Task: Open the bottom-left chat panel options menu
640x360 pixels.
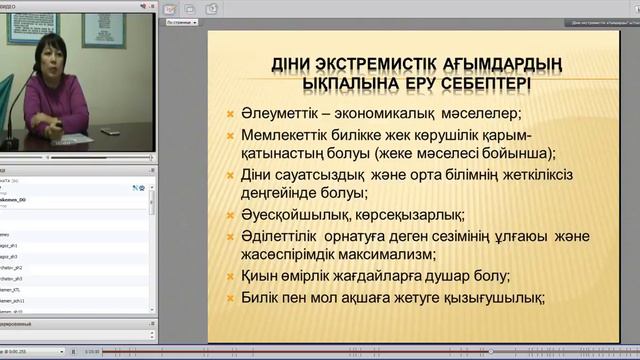Action: (x=153, y=324)
